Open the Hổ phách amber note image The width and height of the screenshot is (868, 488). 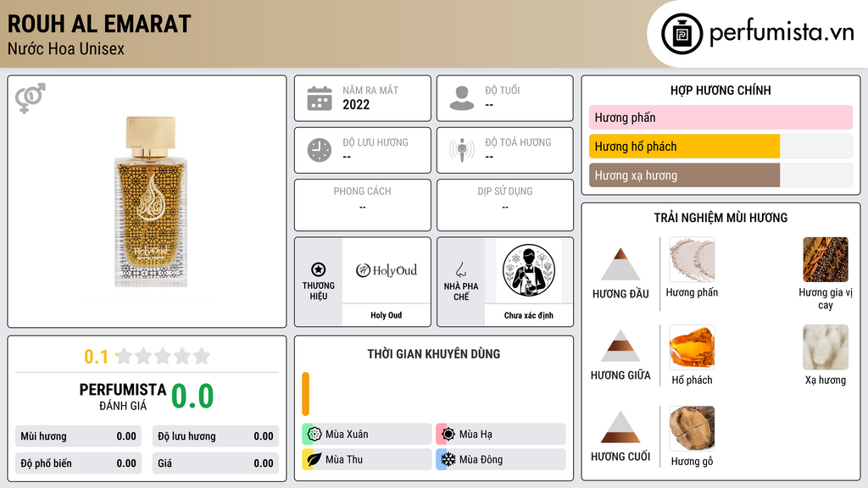click(x=692, y=347)
